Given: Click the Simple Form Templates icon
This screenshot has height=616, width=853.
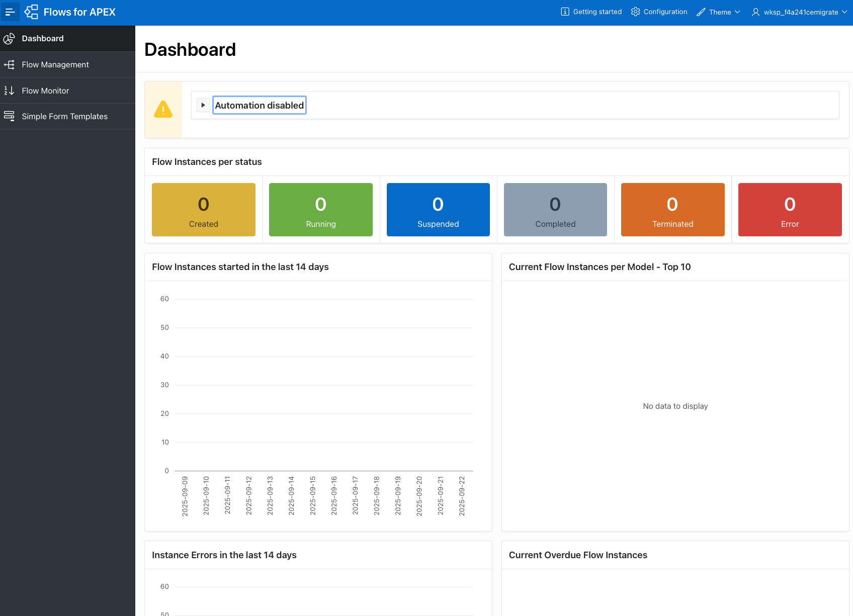Looking at the screenshot, I should pos(9,116).
